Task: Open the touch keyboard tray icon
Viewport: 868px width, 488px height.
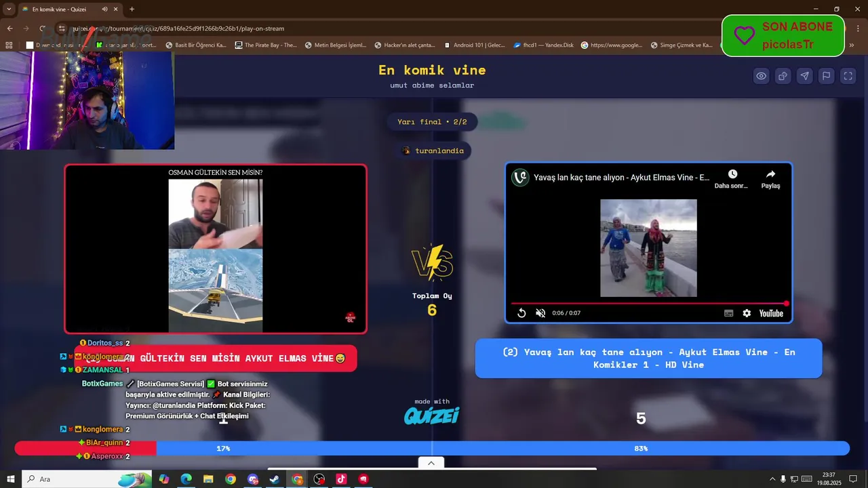Action: pos(807,479)
